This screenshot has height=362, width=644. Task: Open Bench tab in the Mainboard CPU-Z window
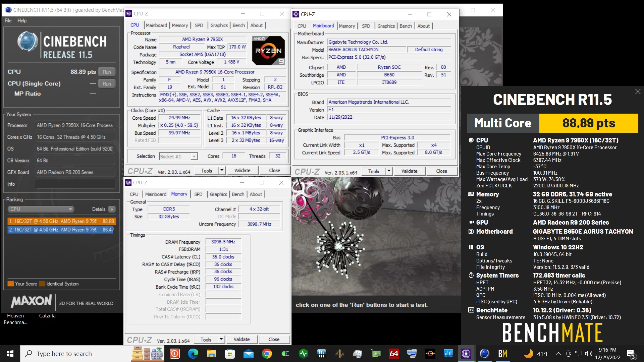(x=406, y=26)
